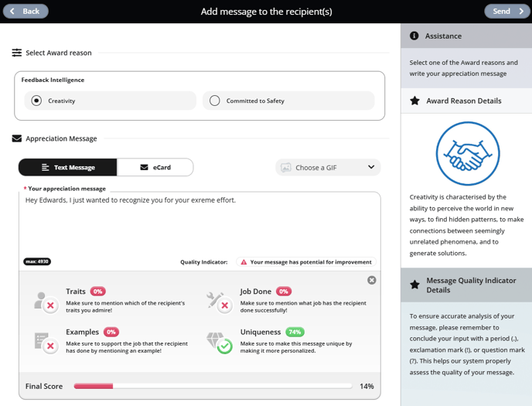The height and width of the screenshot is (406, 532).
Task: Switch to the Text Message tab
Action: [68, 168]
